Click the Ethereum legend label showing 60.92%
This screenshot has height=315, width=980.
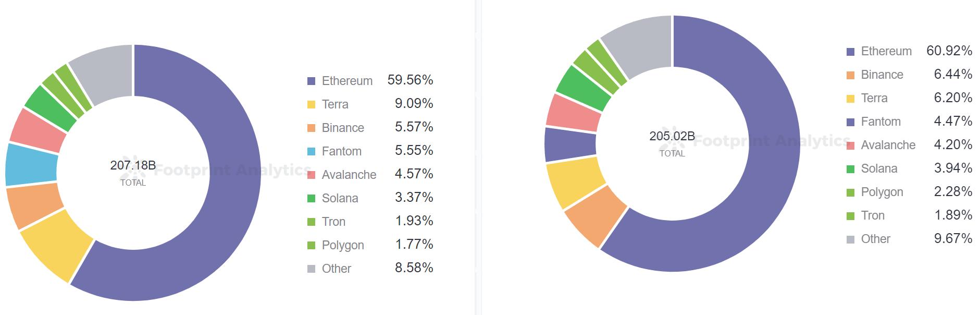886,51
